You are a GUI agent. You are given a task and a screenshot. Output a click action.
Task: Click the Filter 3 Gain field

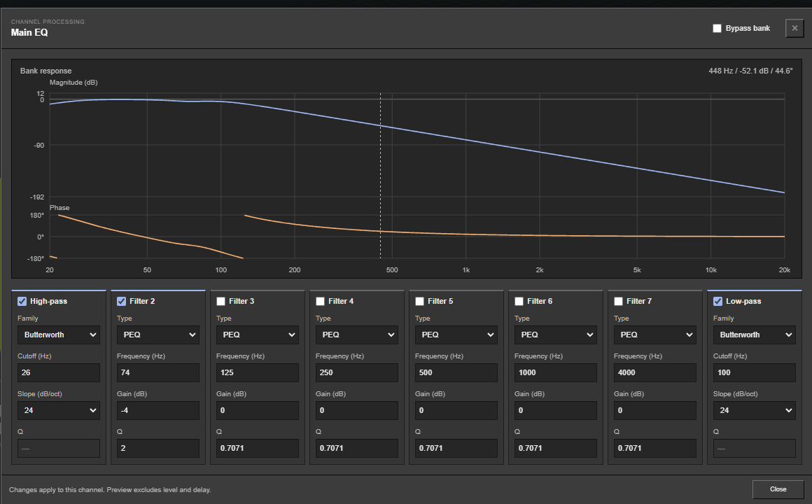pyautogui.click(x=258, y=410)
